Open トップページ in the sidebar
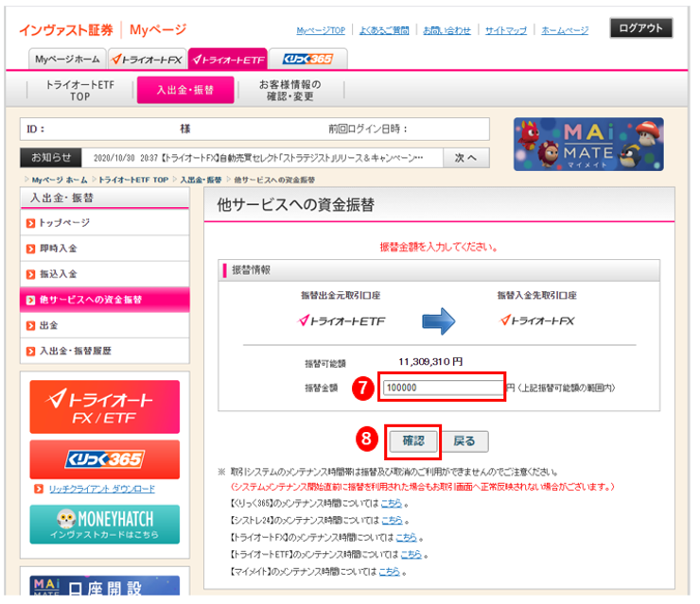 click(105, 222)
